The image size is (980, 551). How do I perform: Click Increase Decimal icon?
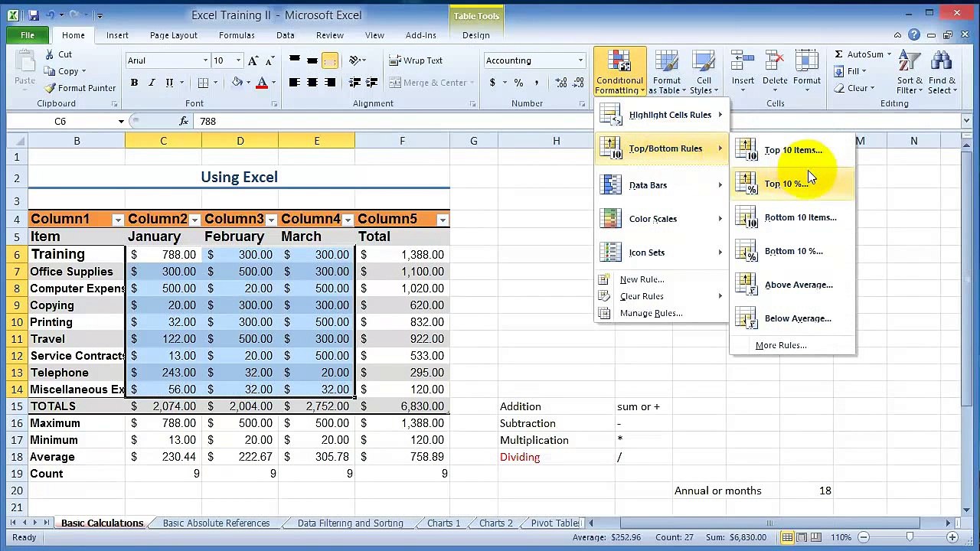(x=561, y=83)
